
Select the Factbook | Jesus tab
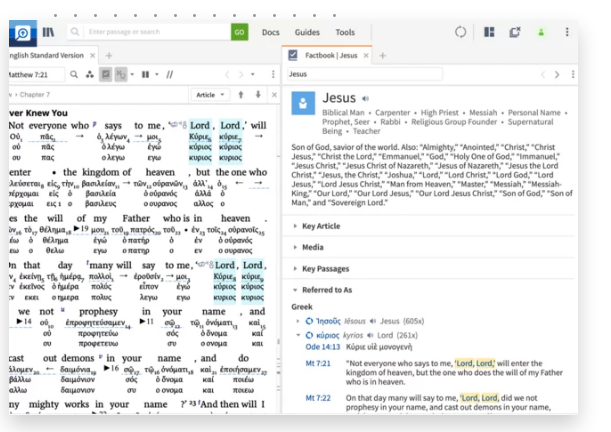(331, 55)
